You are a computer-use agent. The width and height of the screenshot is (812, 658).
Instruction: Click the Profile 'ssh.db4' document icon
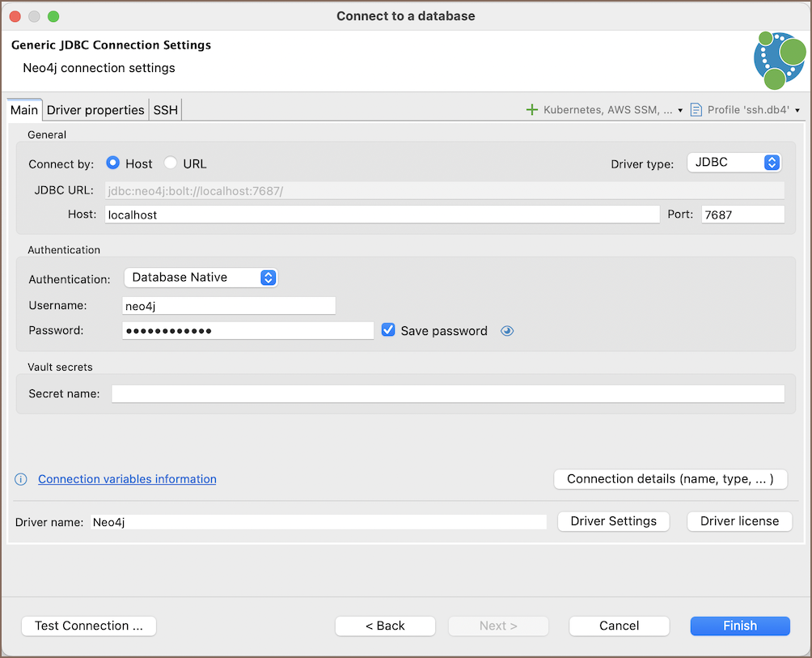tap(696, 110)
